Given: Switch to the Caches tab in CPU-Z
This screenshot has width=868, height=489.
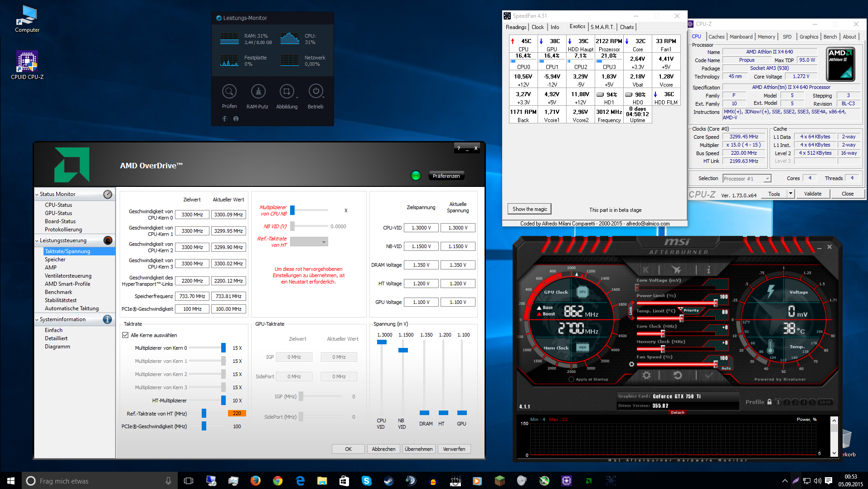Looking at the screenshot, I should point(716,37).
